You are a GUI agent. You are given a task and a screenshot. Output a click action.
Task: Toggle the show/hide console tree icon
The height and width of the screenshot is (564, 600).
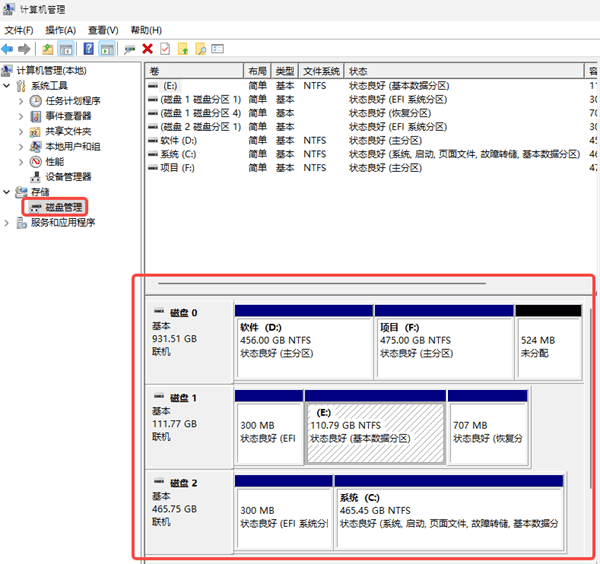(66, 49)
